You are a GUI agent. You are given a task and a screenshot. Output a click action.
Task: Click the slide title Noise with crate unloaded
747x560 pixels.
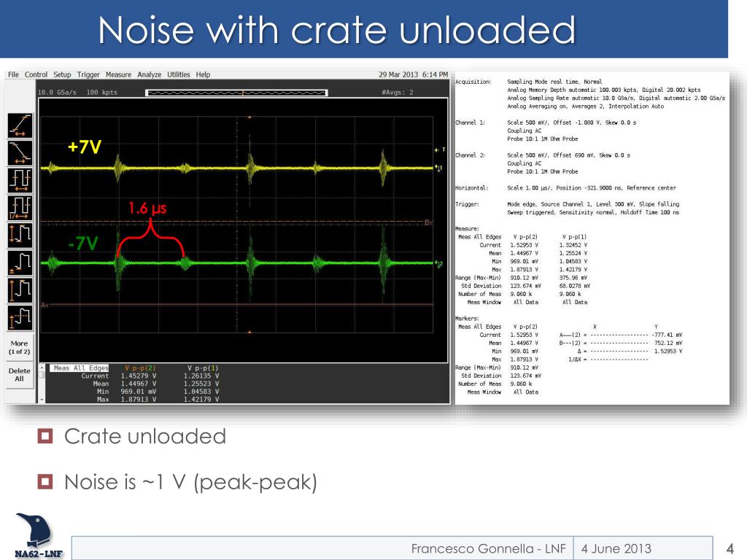337,29
